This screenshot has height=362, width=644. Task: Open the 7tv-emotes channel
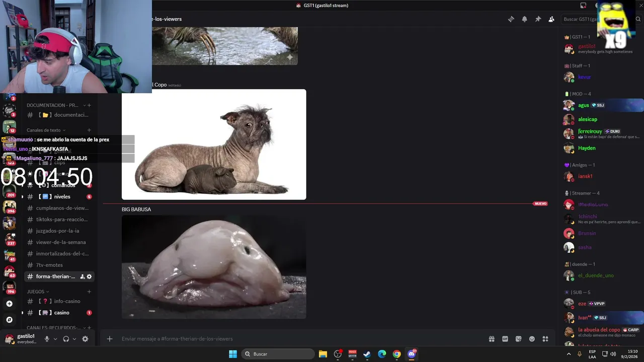coord(59,265)
